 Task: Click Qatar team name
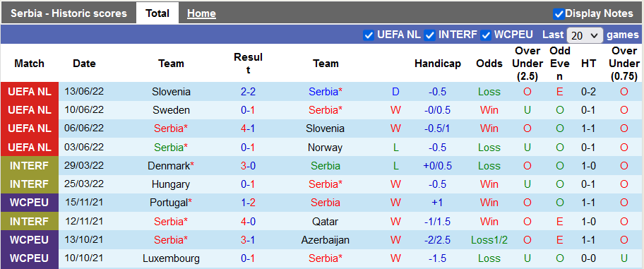[x=326, y=222]
